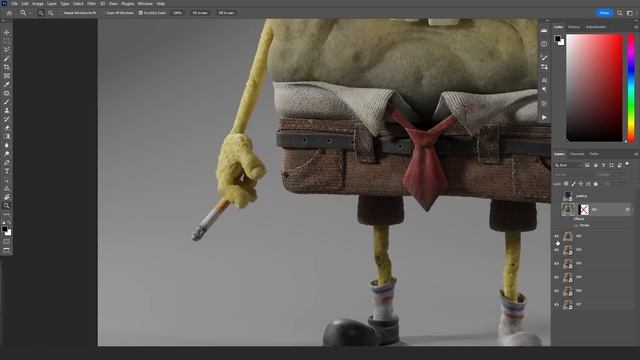Select the Spot Healing Brush tool
640x360 pixels.
pyautogui.click(x=7, y=93)
